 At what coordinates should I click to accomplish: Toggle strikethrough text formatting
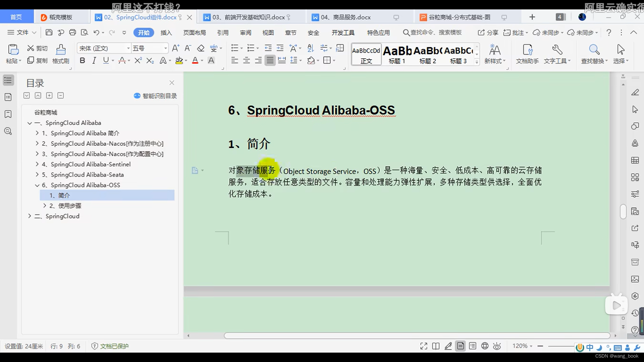click(x=122, y=60)
